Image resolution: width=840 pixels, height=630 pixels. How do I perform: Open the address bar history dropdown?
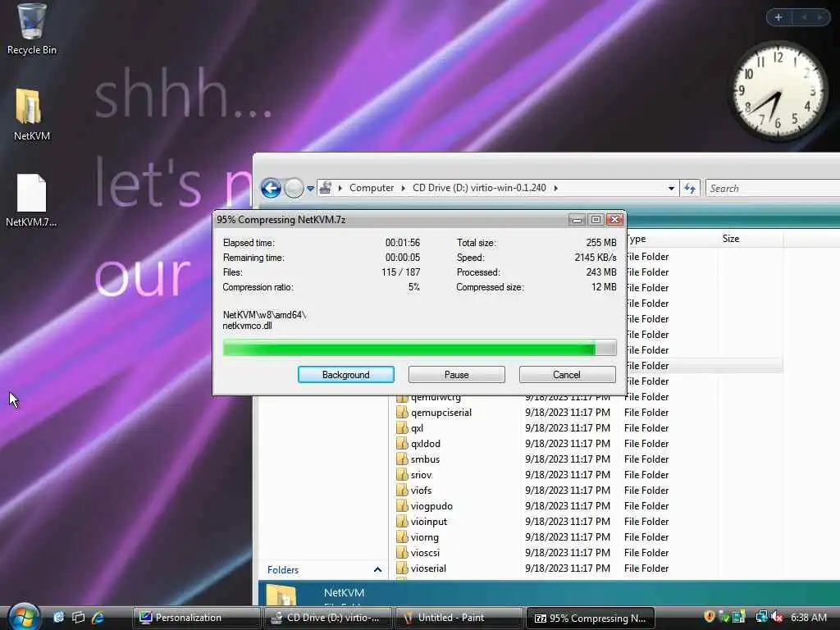click(x=671, y=189)
